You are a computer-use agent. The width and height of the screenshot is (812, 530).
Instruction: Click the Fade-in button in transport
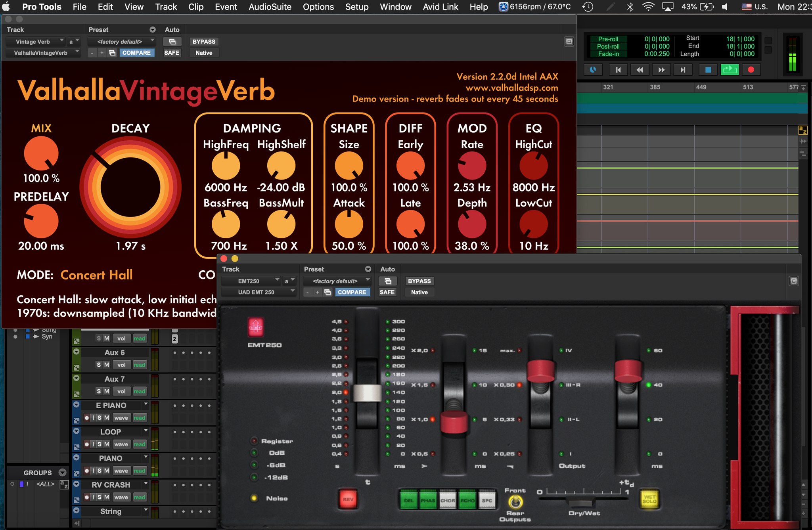(x=608, y=54)
